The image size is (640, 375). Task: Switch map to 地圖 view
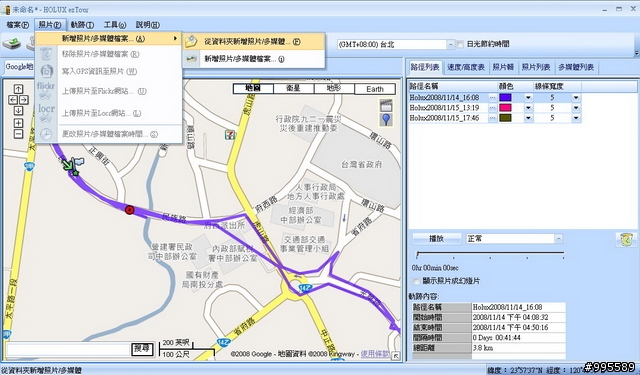point(253,89)
